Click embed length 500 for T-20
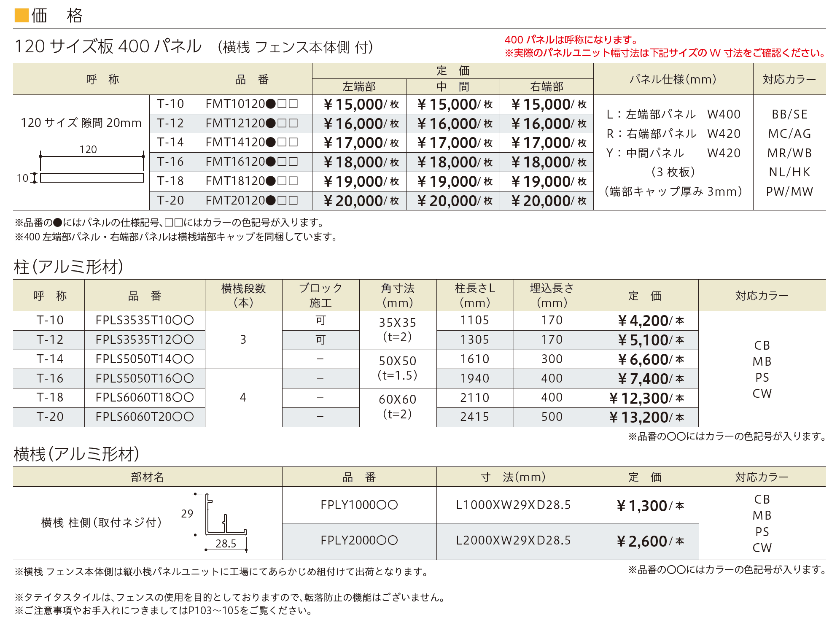Viewport: 840px width, 620px height. pyautogui.click(x=552, y=417)
